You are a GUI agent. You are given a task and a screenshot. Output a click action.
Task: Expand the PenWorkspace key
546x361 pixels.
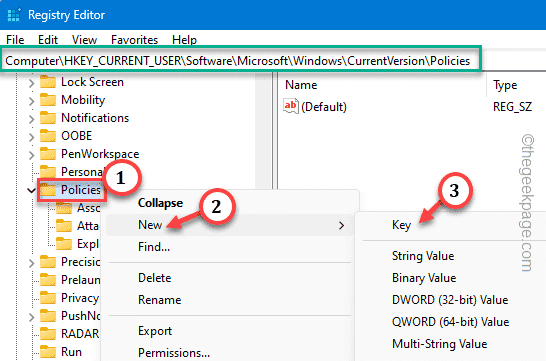click(x=31, y=155)
